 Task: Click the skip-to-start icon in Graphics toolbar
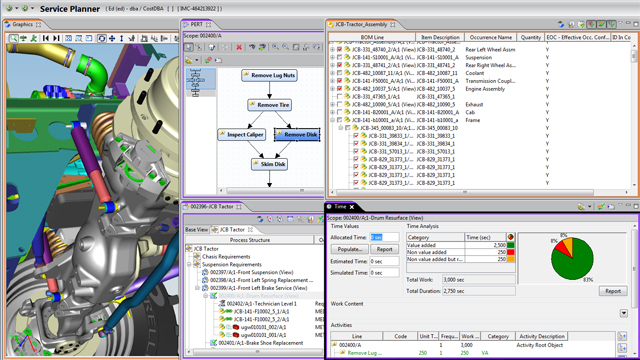pyautogui.click(x=46, y=38)
